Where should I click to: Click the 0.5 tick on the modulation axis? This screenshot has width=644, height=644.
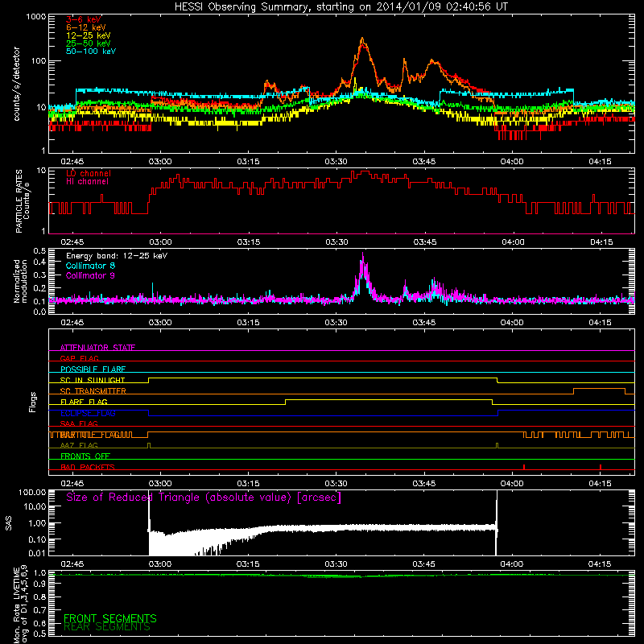pos(39,250)
